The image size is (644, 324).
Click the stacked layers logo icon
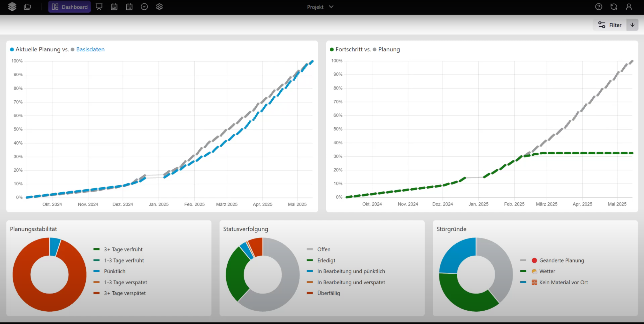coord(12,7)
